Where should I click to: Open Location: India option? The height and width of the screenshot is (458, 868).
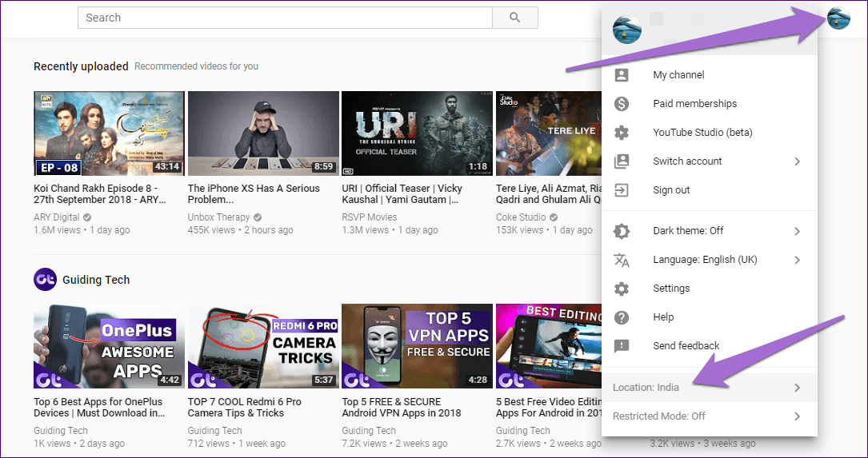(709, 387)
